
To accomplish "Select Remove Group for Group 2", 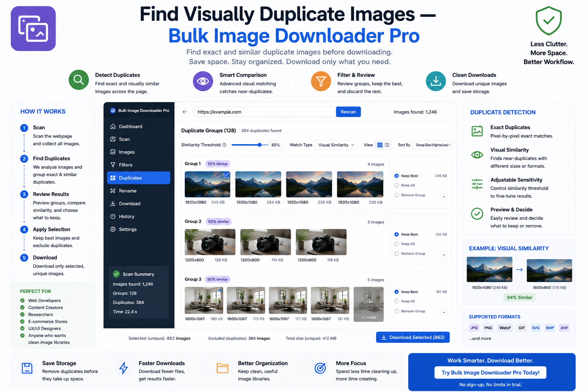I will point(397,253).
